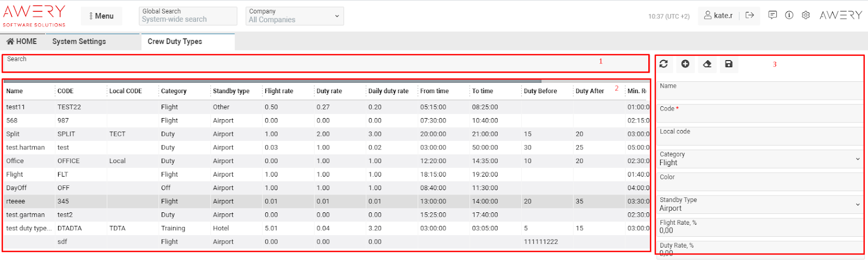868x260 pixels.
Task: Click the logout arrow icon
Action: pyautogui.click(x=750, y=15)
